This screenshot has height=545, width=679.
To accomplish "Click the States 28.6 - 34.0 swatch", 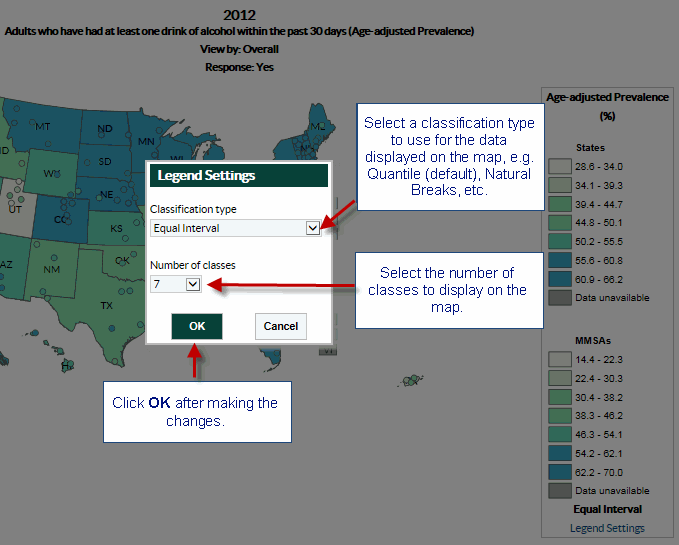I will (559, 166).
